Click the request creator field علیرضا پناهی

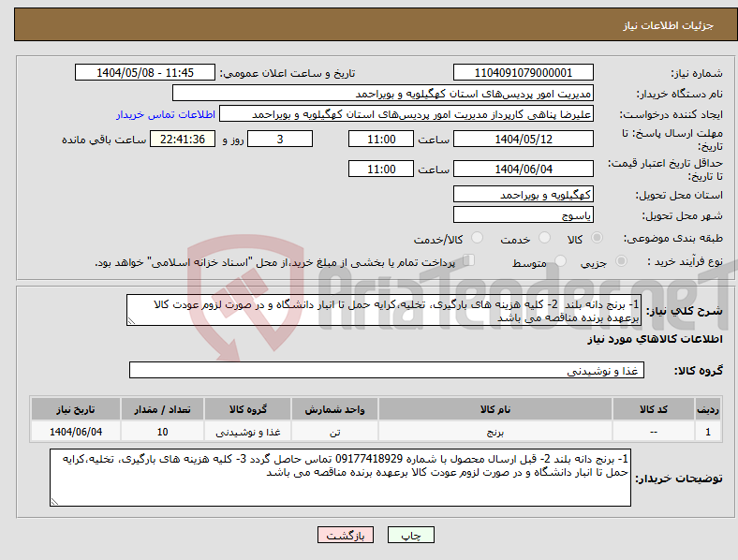pos(406,114)
